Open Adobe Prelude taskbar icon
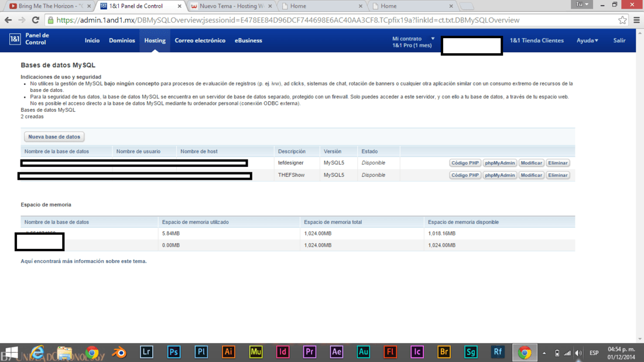Image resolution: width=644 pixels, height=362 pixels. tap(201, 352)
